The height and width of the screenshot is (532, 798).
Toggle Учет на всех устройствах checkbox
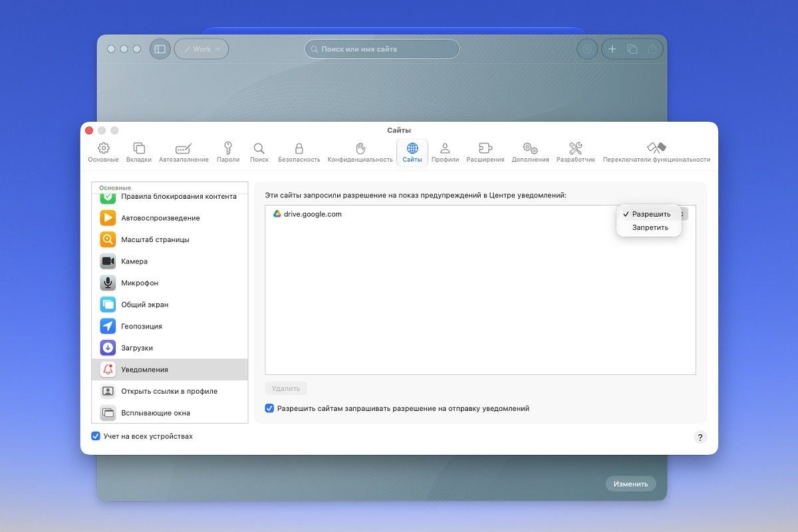(96, 436)
